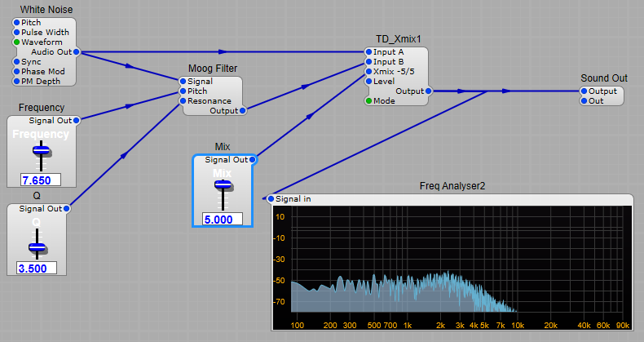Click the Mix slider handle
This screenshot has height=342, width=644.
pos(223,184)
